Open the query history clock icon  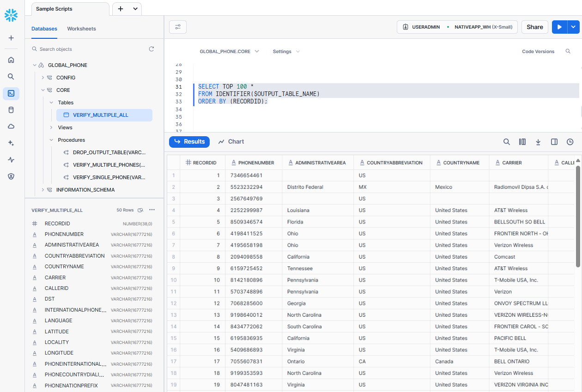[x=570, y=142]
